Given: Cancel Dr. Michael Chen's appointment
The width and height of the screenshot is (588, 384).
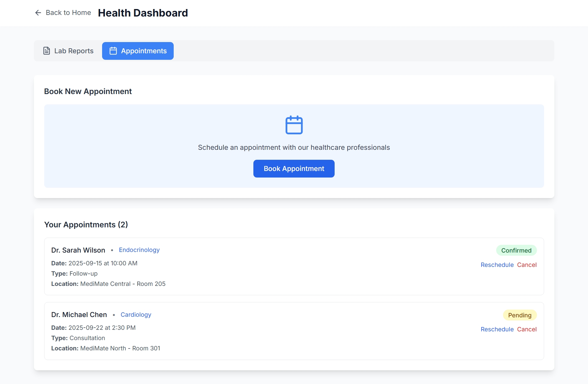Looking at the screenshot, I should point(527,329).
